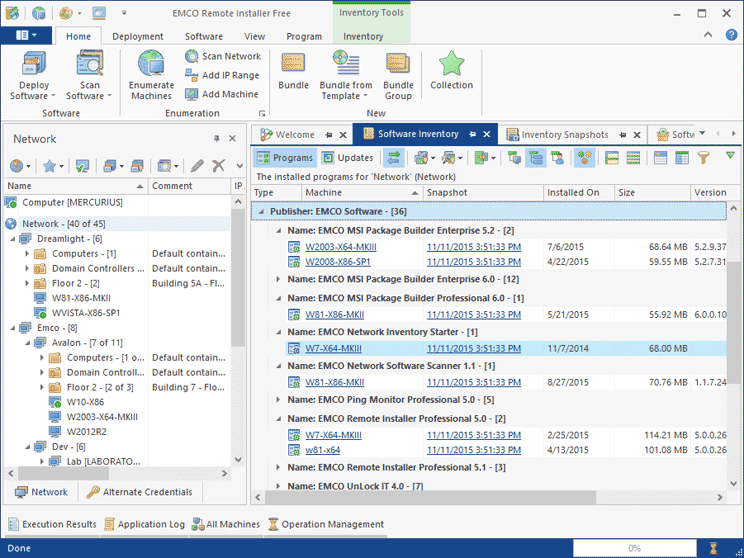This screenshot has height=558, width=744.
Task: Switch to the Software ribbon tab
Action: point(204,37)
